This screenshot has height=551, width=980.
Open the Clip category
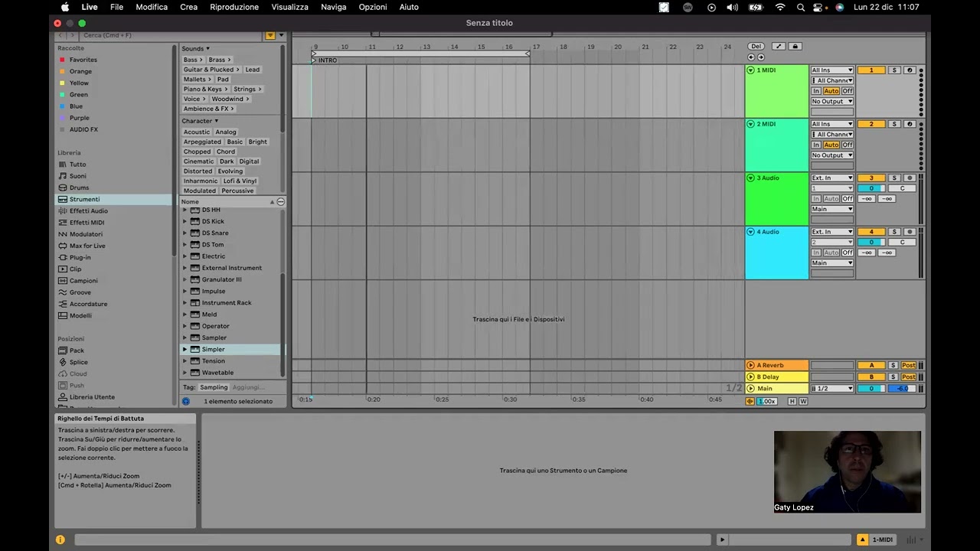(x=75, y=269)
